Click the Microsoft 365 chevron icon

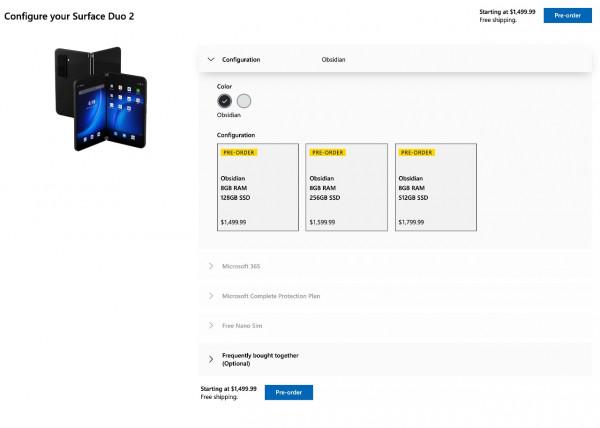(x=211, y=266)
